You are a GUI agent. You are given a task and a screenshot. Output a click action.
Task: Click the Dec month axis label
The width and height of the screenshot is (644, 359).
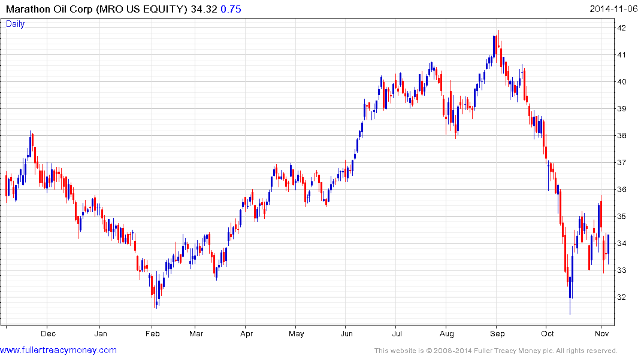click(48, 333)
